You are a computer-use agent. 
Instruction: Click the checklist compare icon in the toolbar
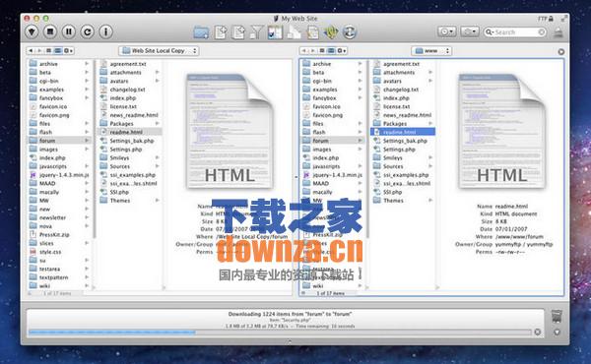(275, 32)
